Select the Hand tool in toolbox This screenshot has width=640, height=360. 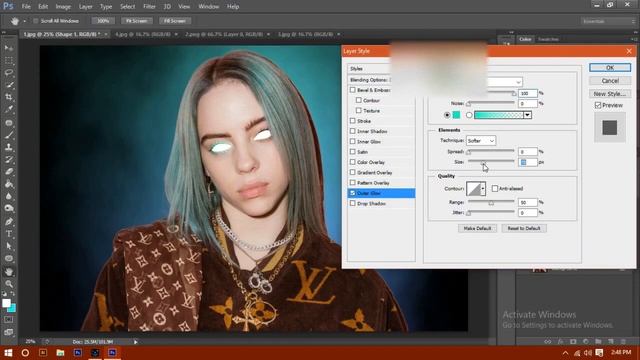[9, 271]
